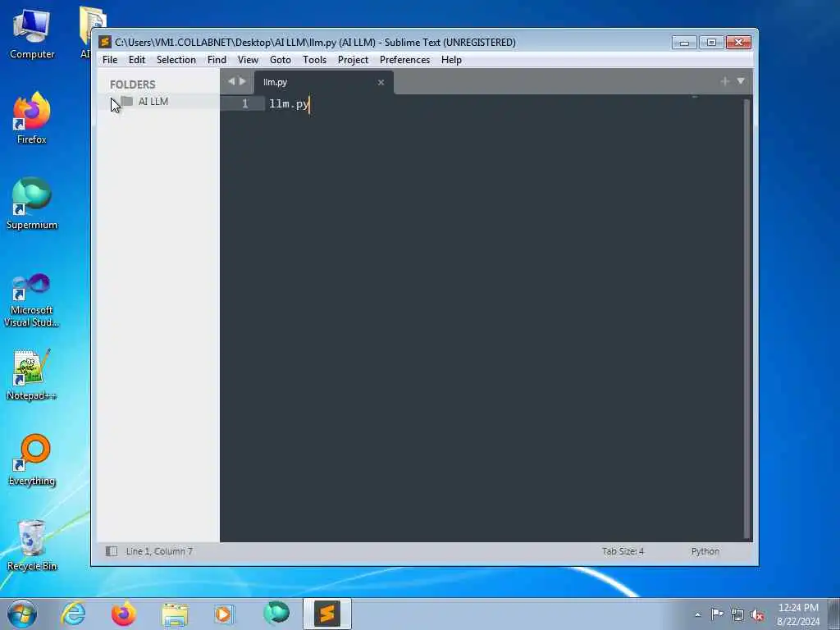Open network tray icon
Viewport: 840px width, 630px height.
(737, 614)
